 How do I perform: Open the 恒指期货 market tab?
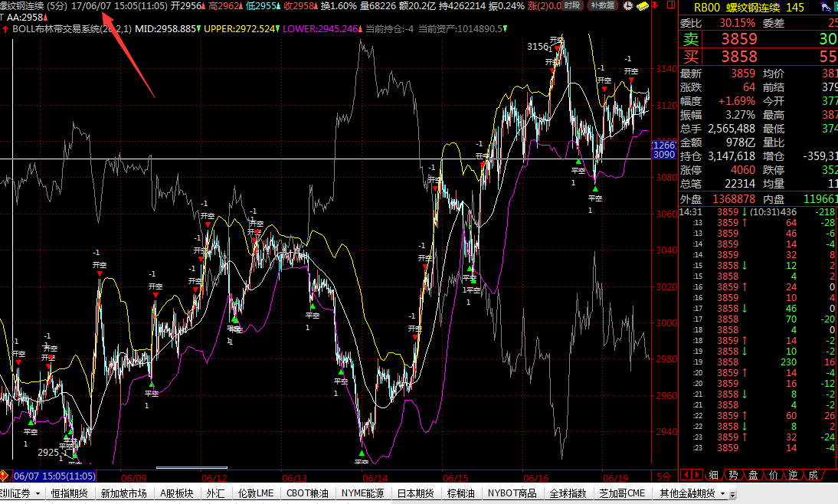click(x=70, y=493)
